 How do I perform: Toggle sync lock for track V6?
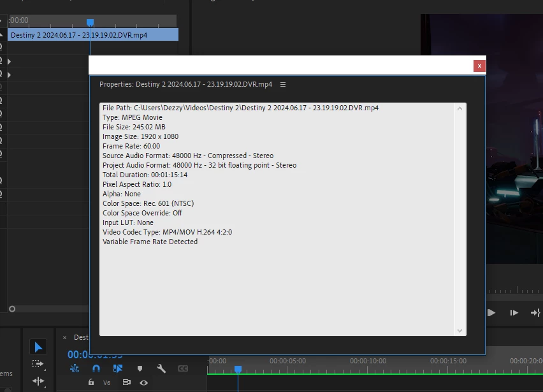tap(126, 382)
